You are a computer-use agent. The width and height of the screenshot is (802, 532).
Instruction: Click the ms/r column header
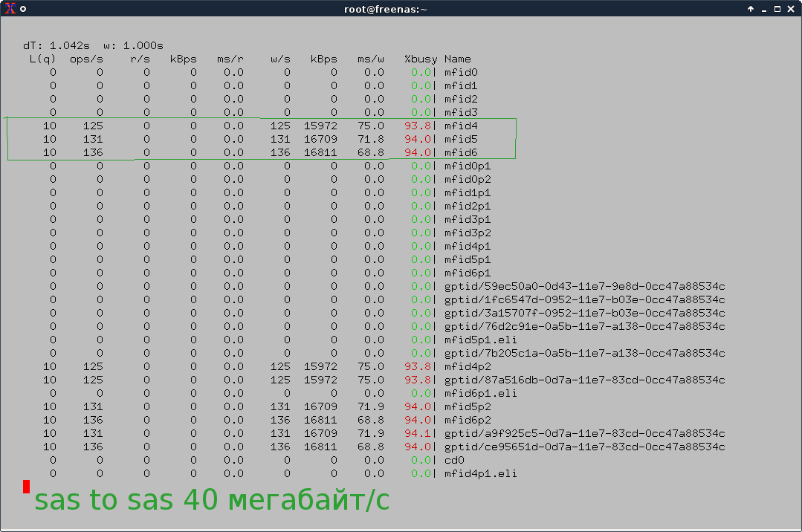tap(230, 59)
